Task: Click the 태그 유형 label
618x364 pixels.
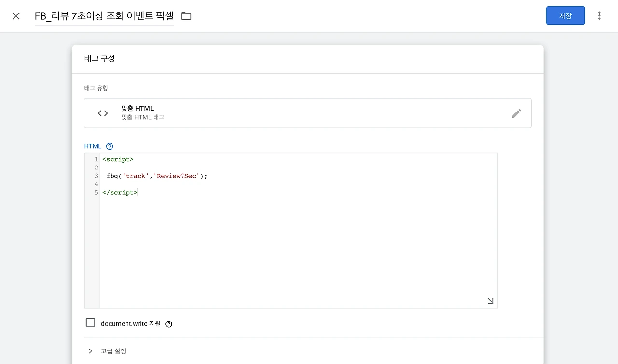Action: coord(96,88)
